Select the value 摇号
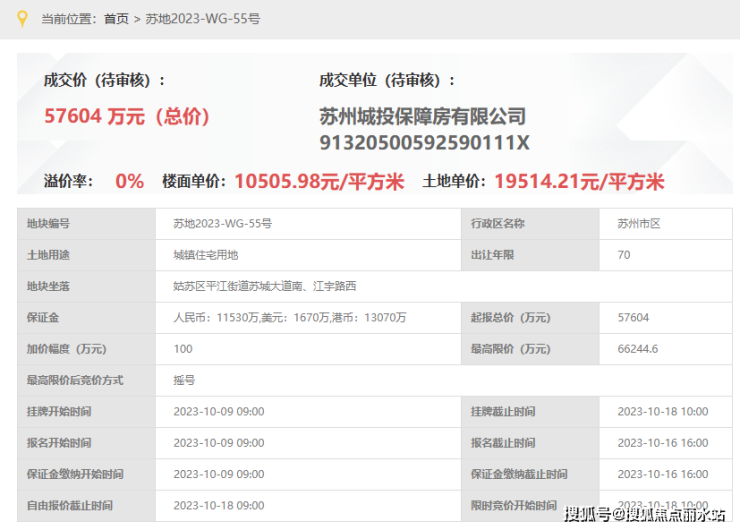Viewport: 740px width, 530px height. point(184,380)
